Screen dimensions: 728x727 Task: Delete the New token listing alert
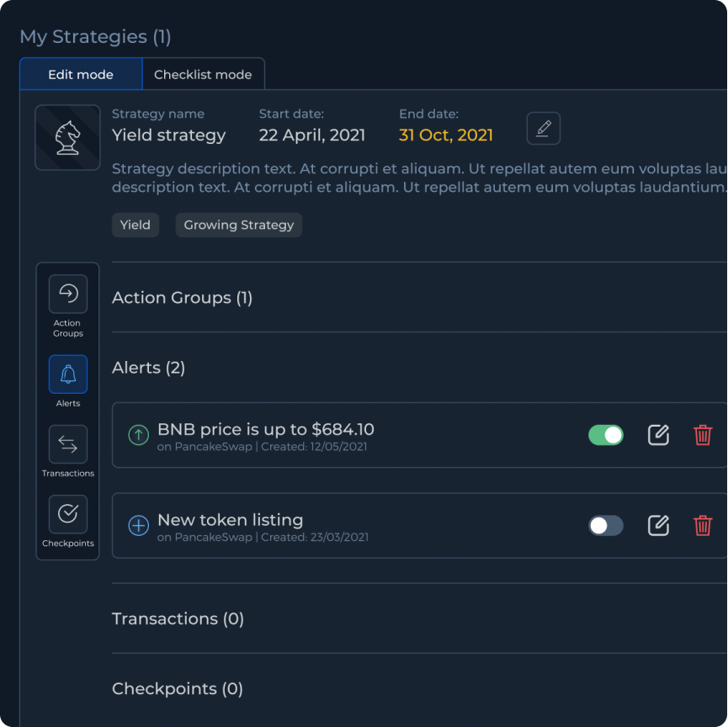click(x=703, y=526)
